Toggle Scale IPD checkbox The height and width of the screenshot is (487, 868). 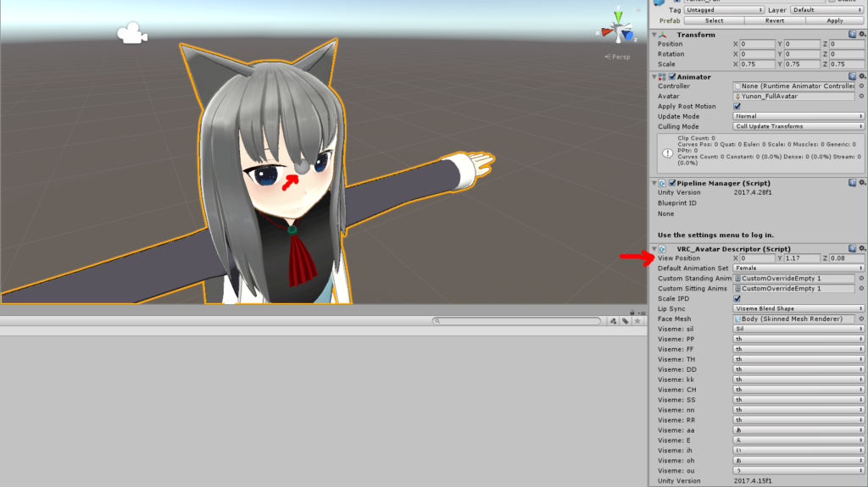point(737,299)
